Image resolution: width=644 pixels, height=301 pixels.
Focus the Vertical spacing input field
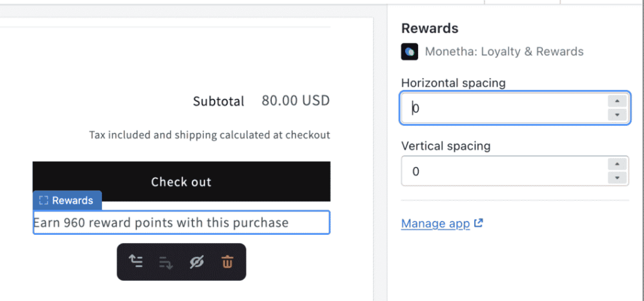[504, 171]
